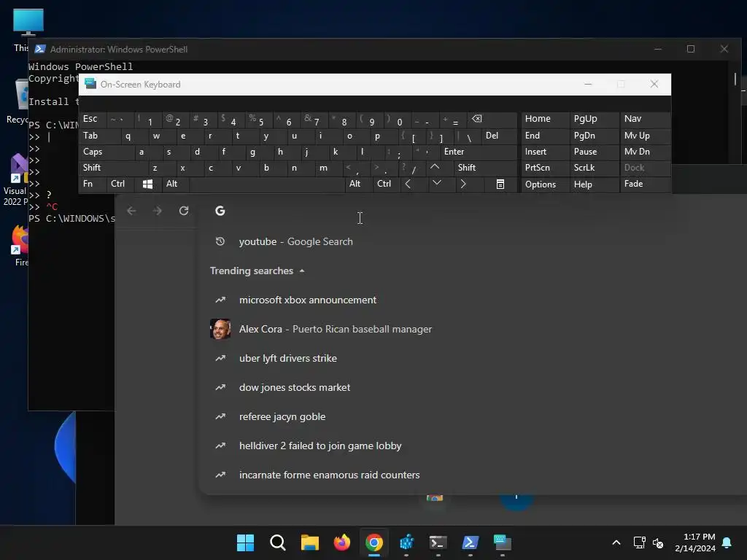Click the spacebar on On-Screen Keyboard

[x=267, y=184]
